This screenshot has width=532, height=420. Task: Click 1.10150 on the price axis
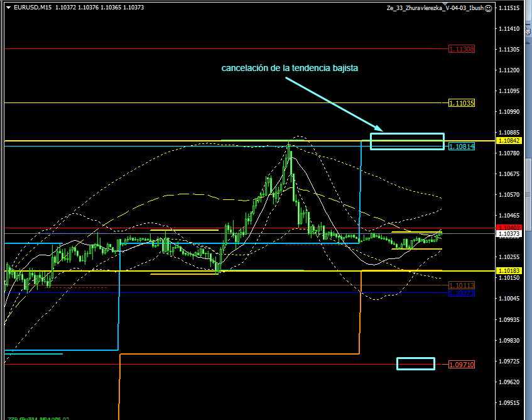(509, 278)
